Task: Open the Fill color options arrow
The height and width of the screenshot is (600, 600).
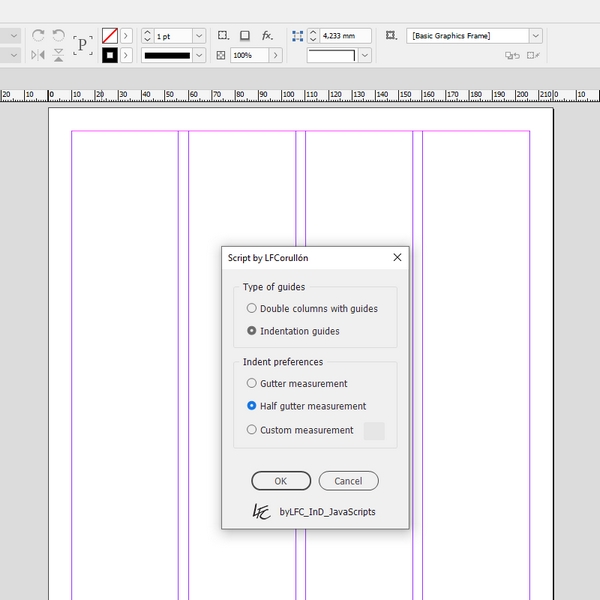Action: click(x=126, y=36)
